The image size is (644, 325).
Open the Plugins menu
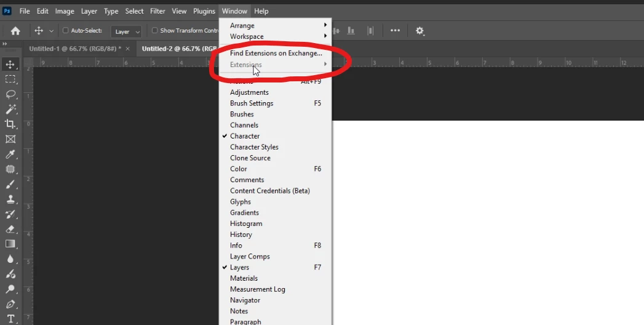pos(204,11)
